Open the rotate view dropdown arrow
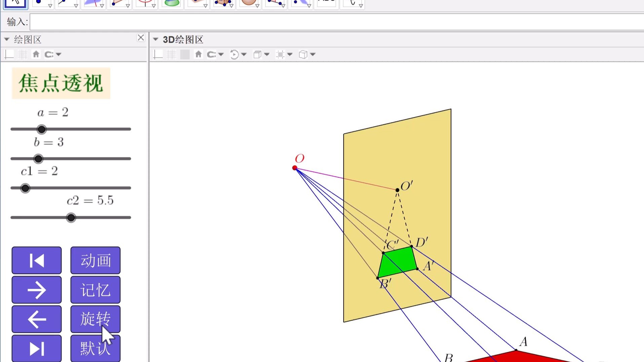The image size is (644, 362). tap(244, 54)
